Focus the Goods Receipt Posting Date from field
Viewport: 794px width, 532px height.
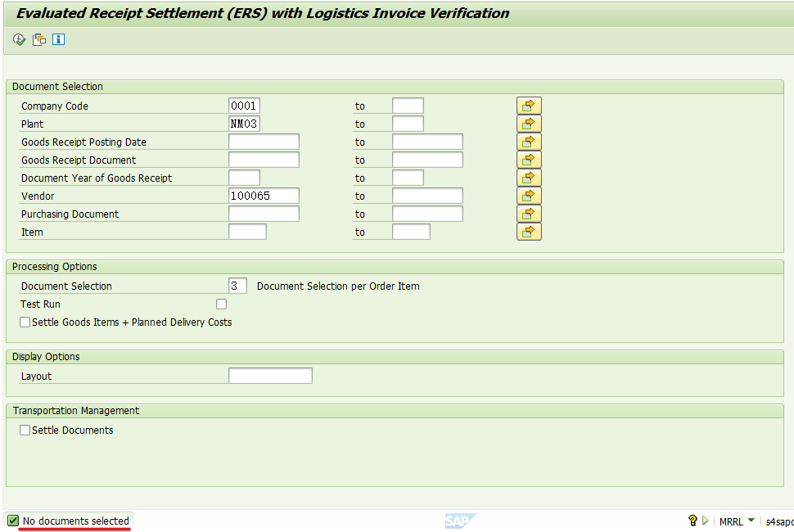264,142
